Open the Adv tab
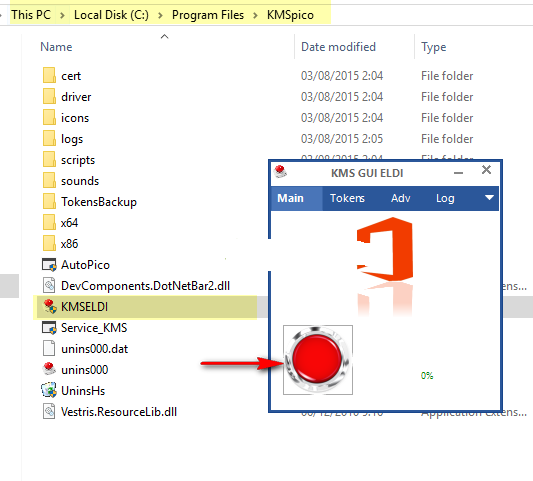Screen dimensions: 533x481 400,198
